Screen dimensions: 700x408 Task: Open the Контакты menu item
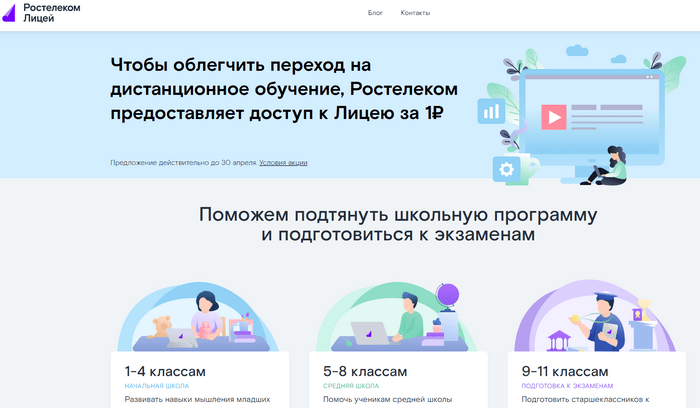tap(415, 13)
